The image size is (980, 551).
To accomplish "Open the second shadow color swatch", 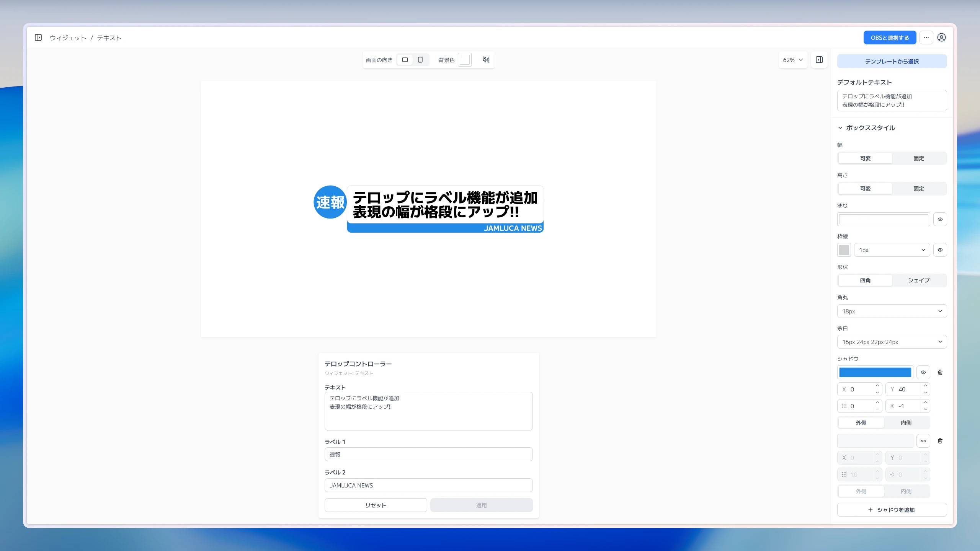I will click(x=875, y=441).
